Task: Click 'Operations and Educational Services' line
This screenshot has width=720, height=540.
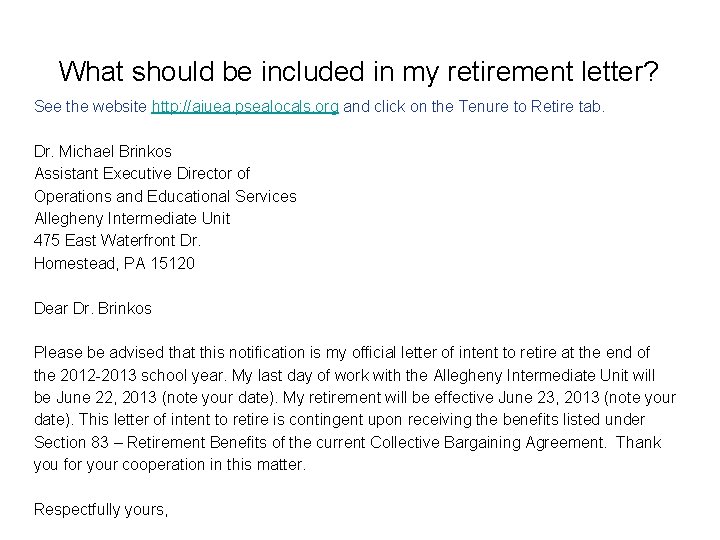Action: (x=165, y=196)
